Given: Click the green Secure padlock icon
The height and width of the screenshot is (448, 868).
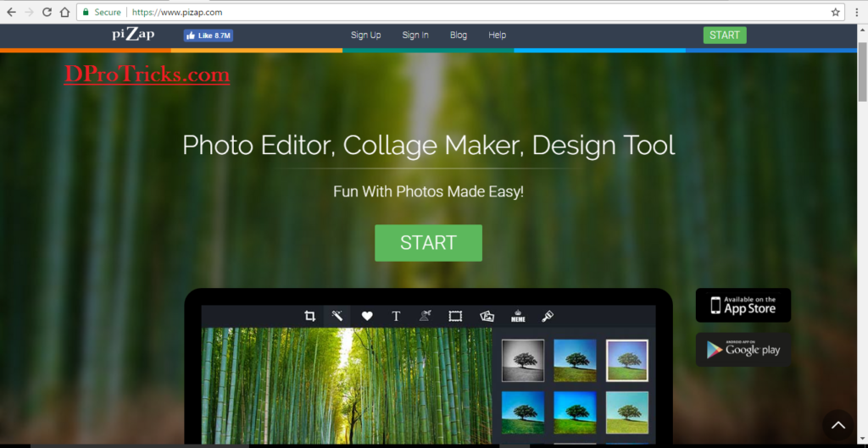Looking at the screenshot, I should point(86,12).
